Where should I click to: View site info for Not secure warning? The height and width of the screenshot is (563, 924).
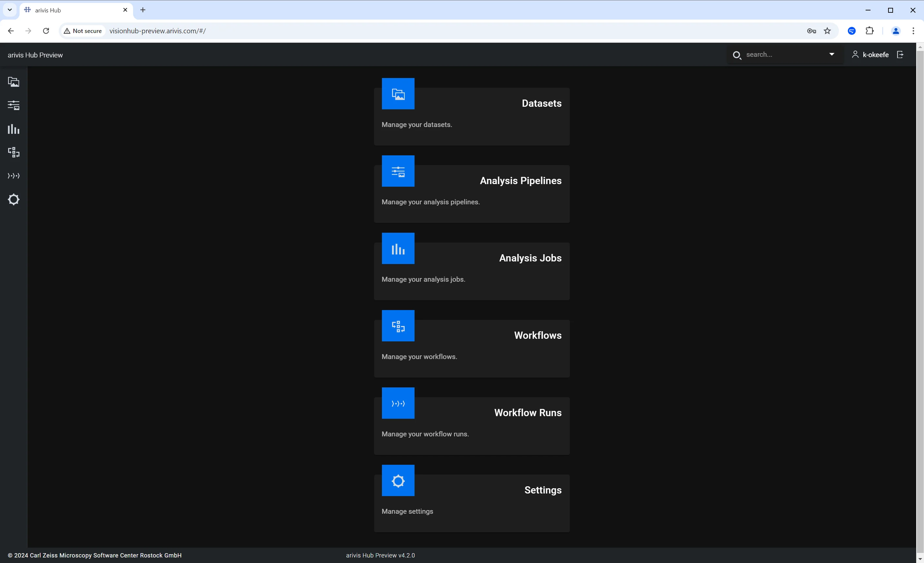click(83, 31)
